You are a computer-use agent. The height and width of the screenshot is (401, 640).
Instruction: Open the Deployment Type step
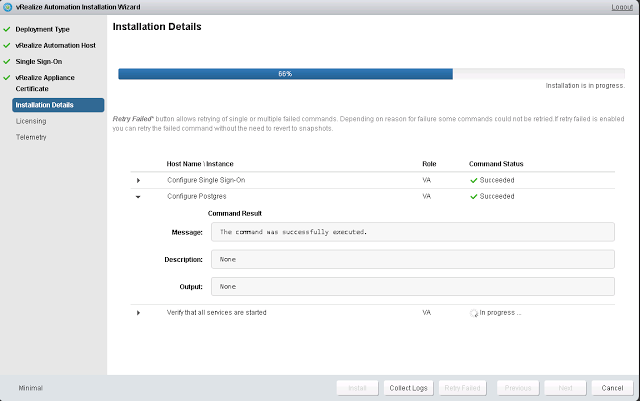click(x=42, y=29)
